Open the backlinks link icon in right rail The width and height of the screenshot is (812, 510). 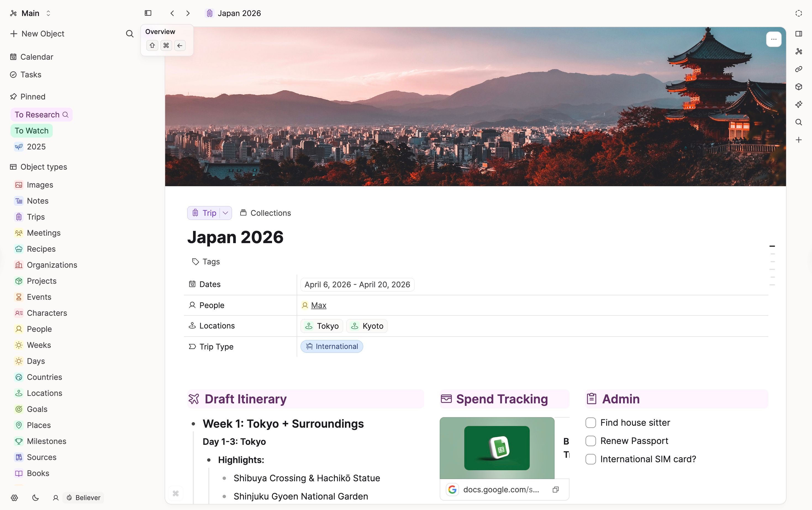point(798,69)
